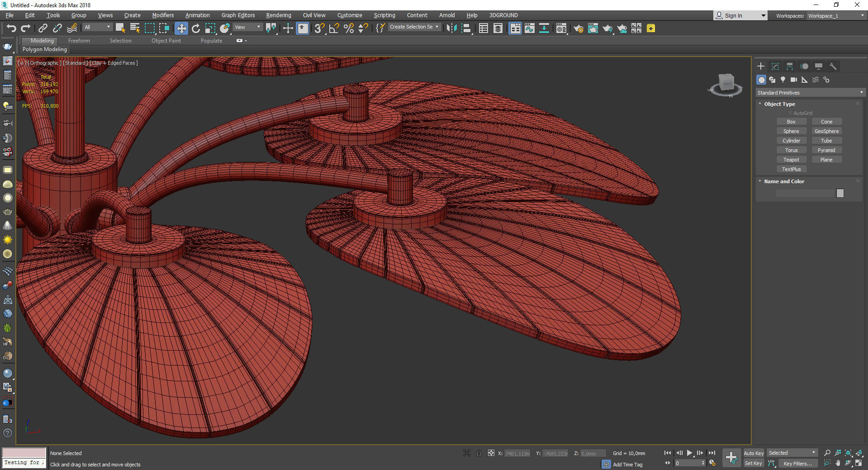Collapse the Object Type rollout
Viewport: 868px width, 470px height.
(779, 104)
